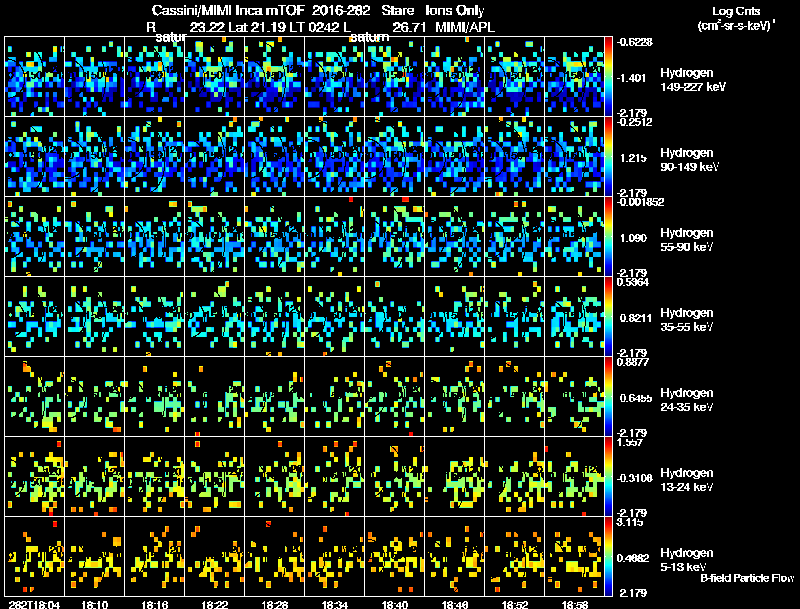Screen dimensions: 800x609
Task: Click the colorbar beside Hydrogen 90-149 keV row
Action: coord(608,157)
